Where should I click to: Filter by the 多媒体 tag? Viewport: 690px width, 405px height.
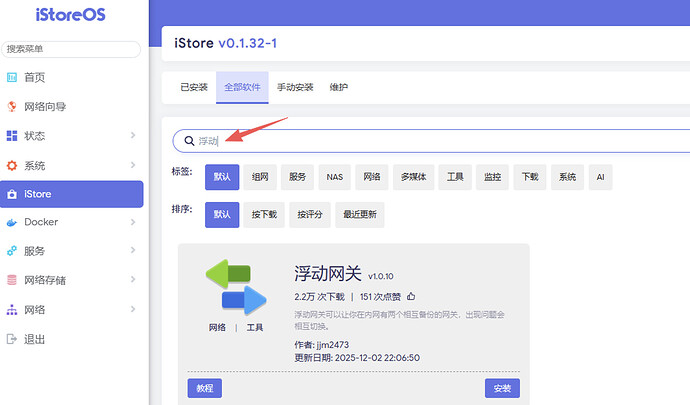414,177
